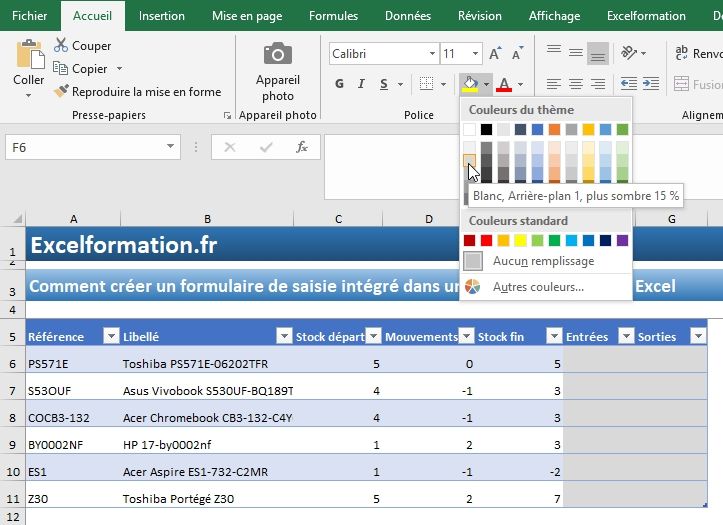Align text to middle of cell
This screenshot has width=723, height=525.
click(575, 53)
